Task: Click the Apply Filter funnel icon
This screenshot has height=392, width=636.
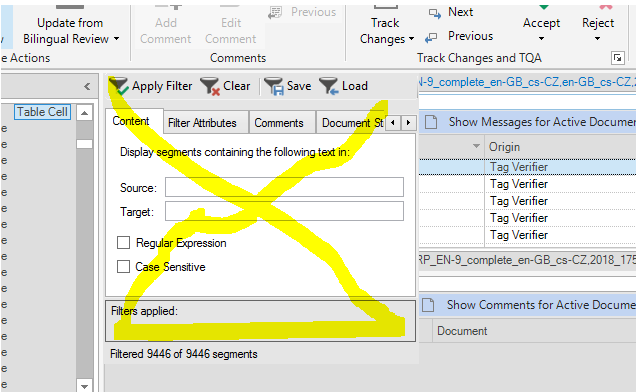Action: pos(118,86)
